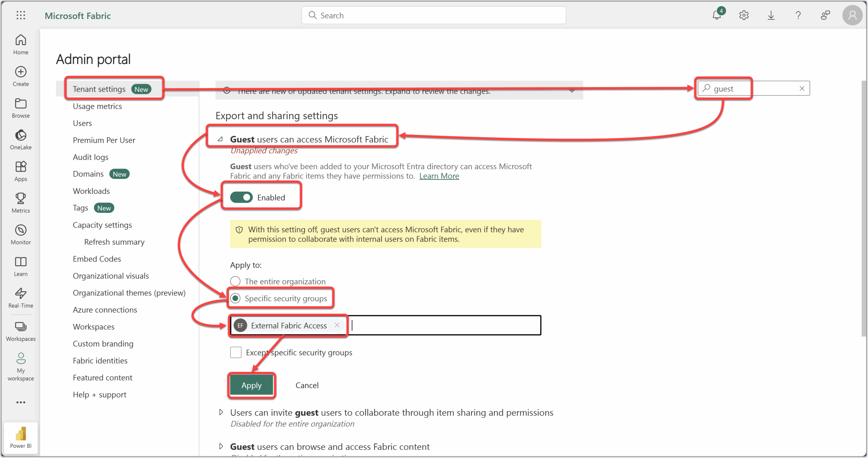The image size is (868, 458).
Task: Check Except specific security groups box
Action: 236,352
